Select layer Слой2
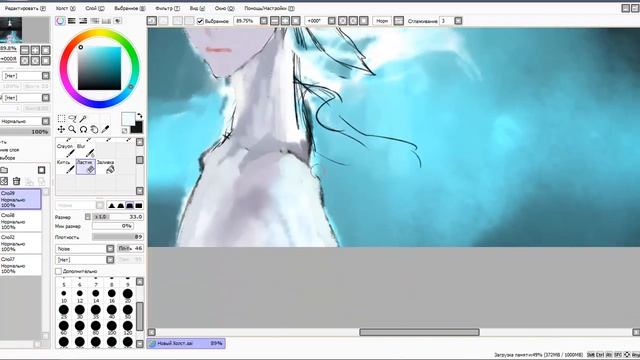This screenshot has width=640, height=360. tap(20, 243)
